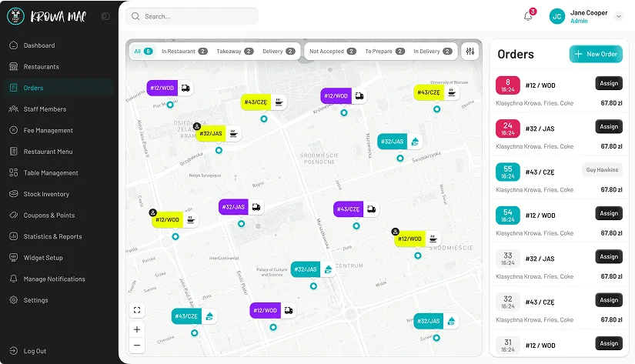Viewport: 635px width, 364px height.
Task: Open Table Management from the sidebar
Action: click(x=51, y=173)
